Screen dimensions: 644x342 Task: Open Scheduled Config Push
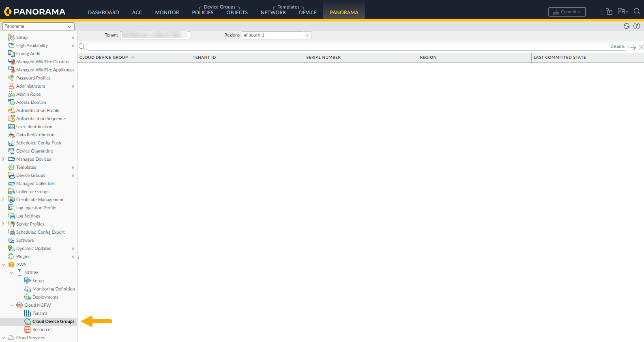[39, 143]
